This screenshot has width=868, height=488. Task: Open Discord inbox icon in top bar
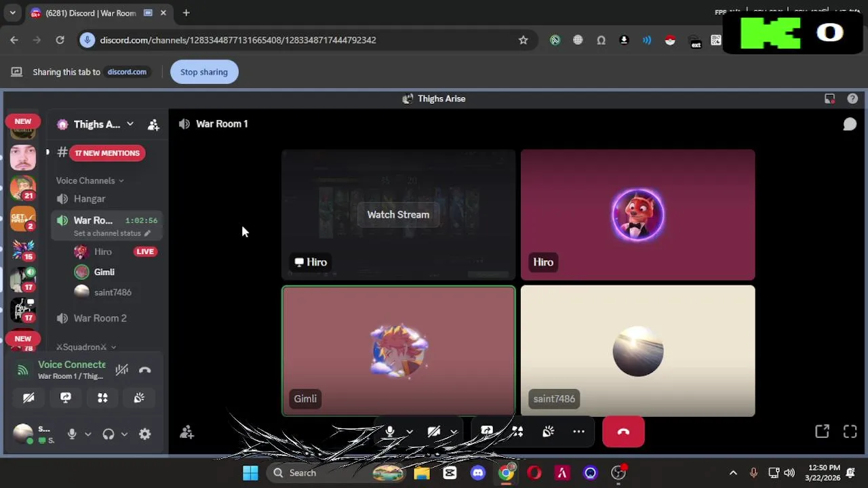(x=829, y=99)
